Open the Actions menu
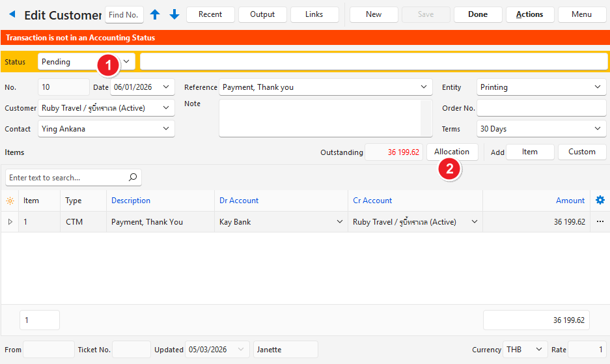 click(x=529, y=14)
